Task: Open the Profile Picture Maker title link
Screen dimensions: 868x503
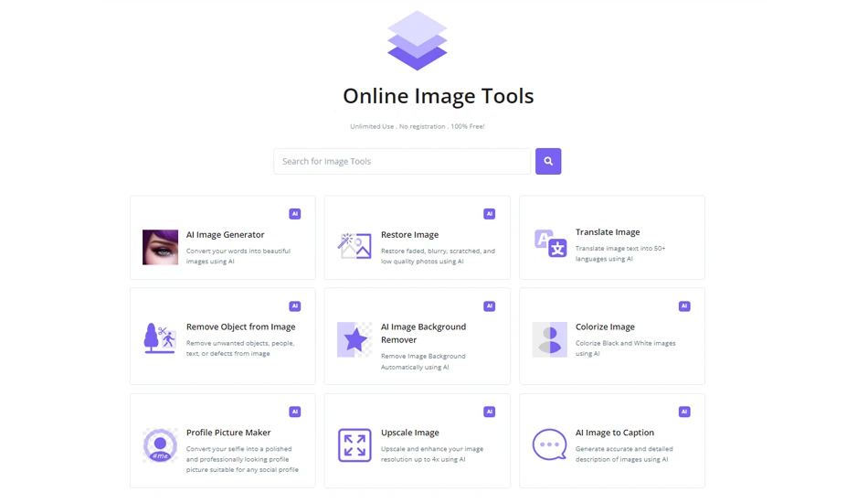Action: (228, 433)
